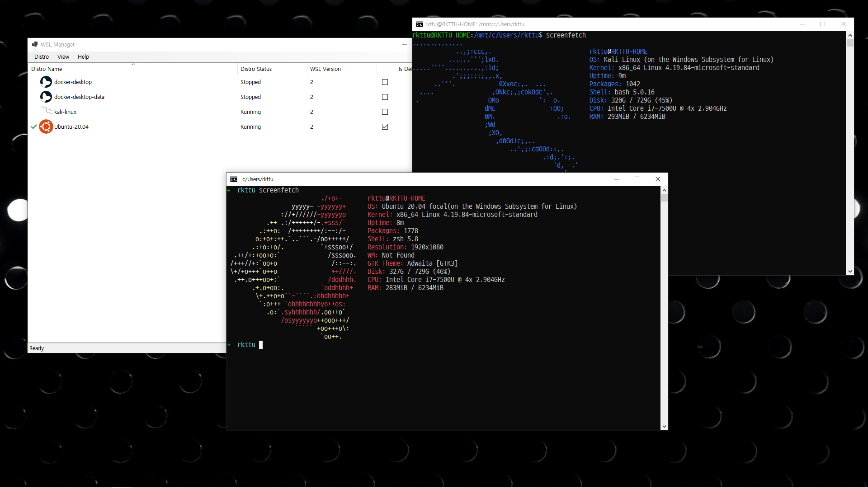Toggle the default checkbox for Ubuntu-20.04
The image size is (868, 488).
click(385, 127)
